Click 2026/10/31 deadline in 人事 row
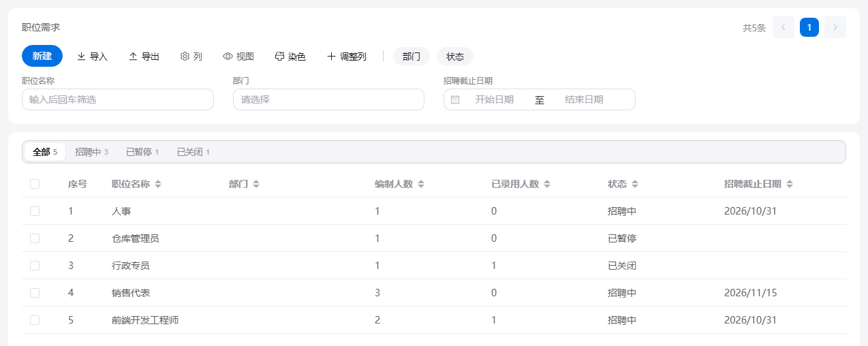Screen dimensions: 868x346 coord(751,211)
